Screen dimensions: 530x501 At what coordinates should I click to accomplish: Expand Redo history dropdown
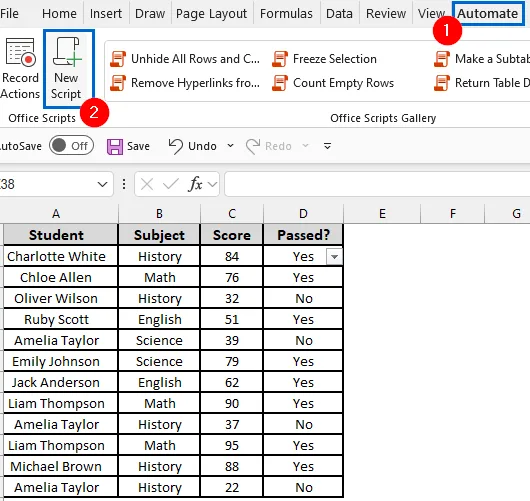tap(305, 146)
